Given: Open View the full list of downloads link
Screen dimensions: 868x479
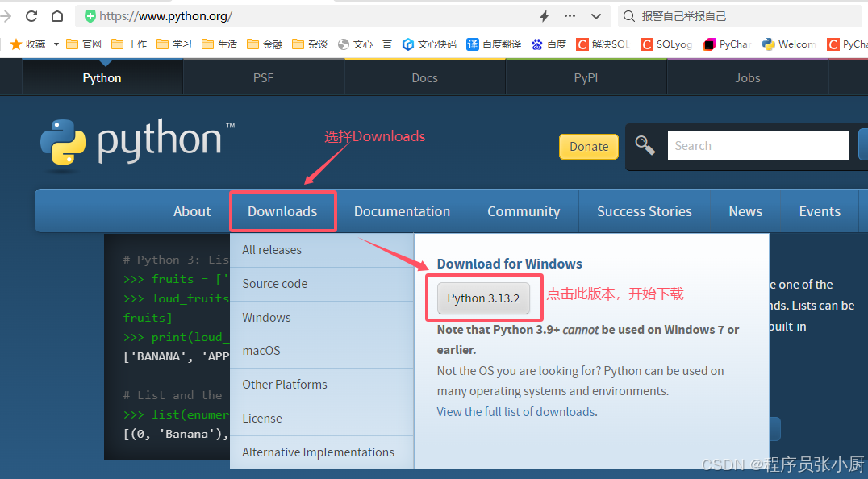Looking at the screenshot, I should [x=517, y=412].
